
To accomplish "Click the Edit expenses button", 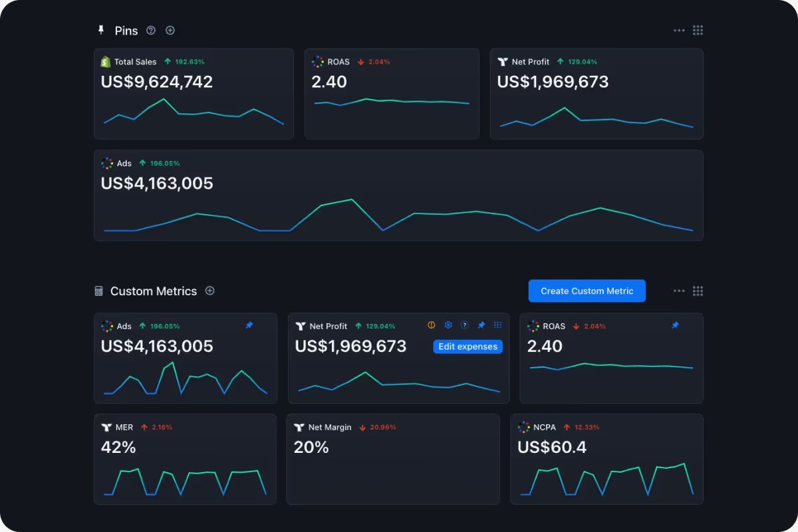I will (x=468, y=346).
